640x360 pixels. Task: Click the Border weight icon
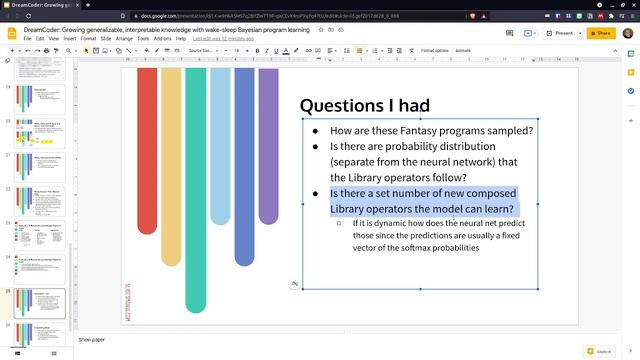pyautogui.click(x=167, y=51)
